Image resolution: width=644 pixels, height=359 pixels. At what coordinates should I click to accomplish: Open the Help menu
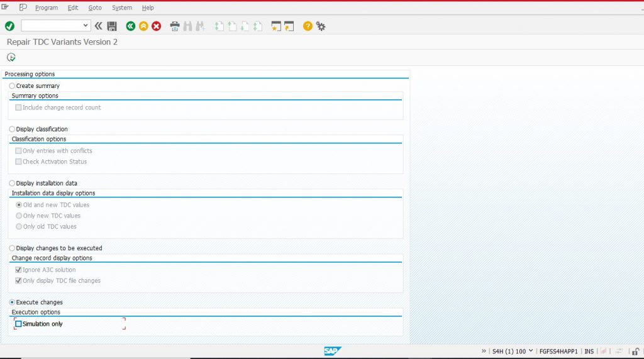(x=148, y=8)
